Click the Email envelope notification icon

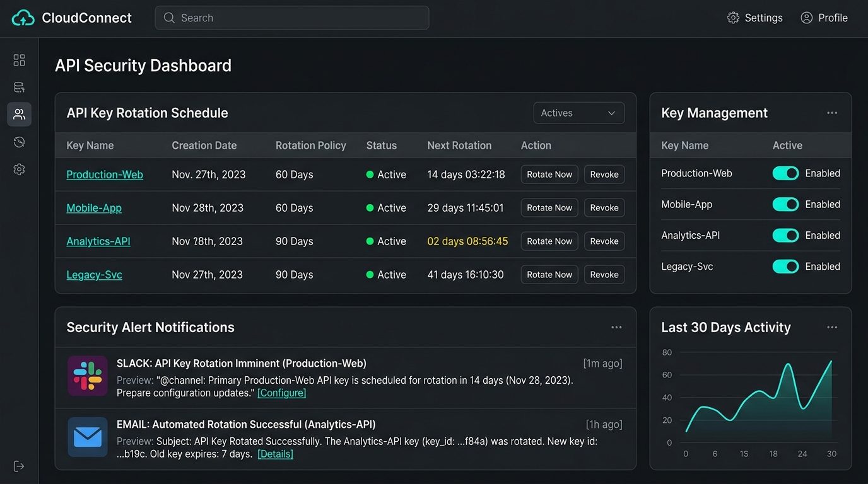[88, 437]
